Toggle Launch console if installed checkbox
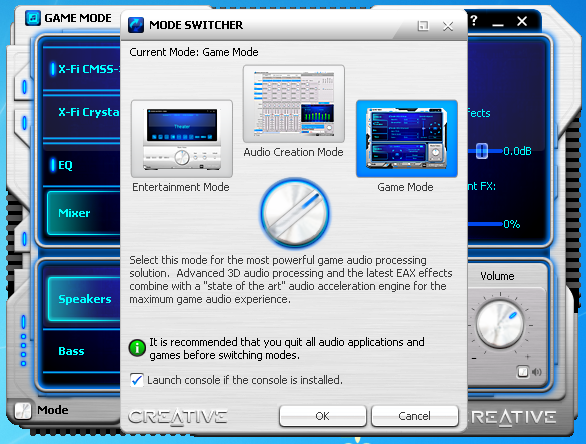 tap(136, 380)
